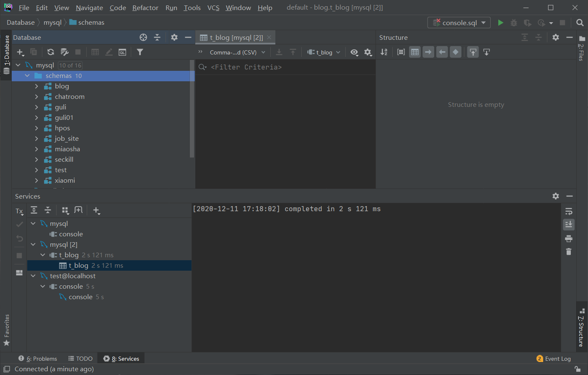
Task: Click the data view settings gear
Action: click(x=368, y=52)
